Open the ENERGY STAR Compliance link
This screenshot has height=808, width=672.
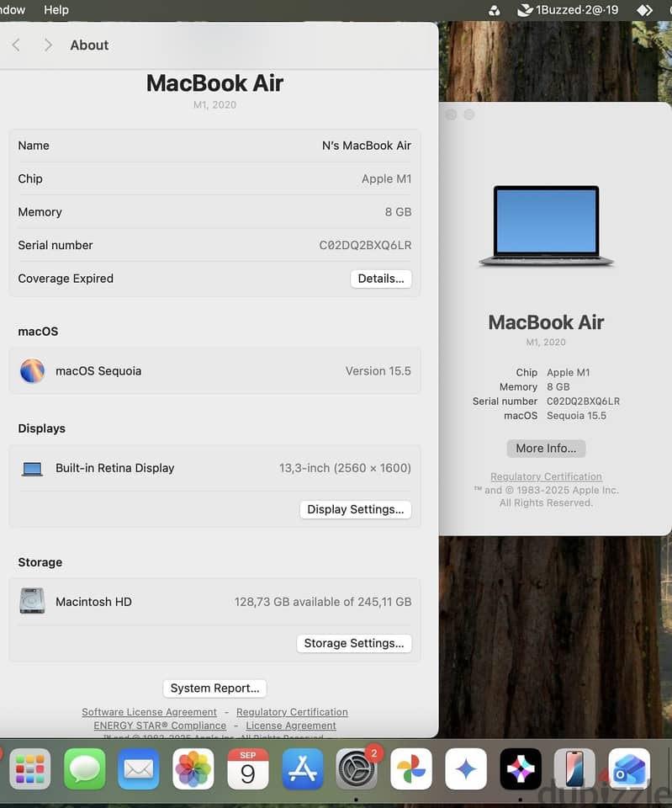point(160,725)
